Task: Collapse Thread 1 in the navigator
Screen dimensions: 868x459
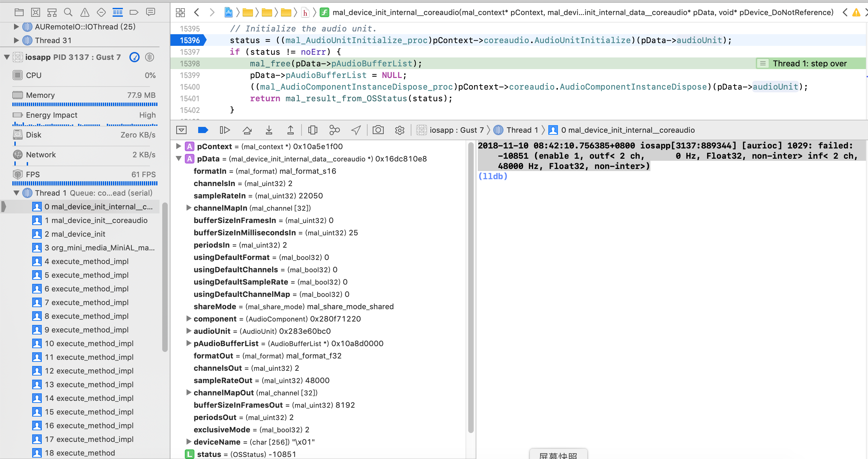Action: pyautogui.click(x=16, y=193)
